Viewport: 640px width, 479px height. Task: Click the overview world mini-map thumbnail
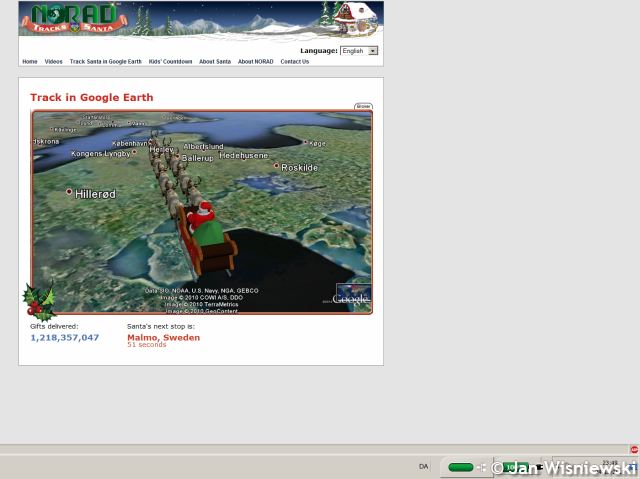pyautogui.click(x=353, y=293)
